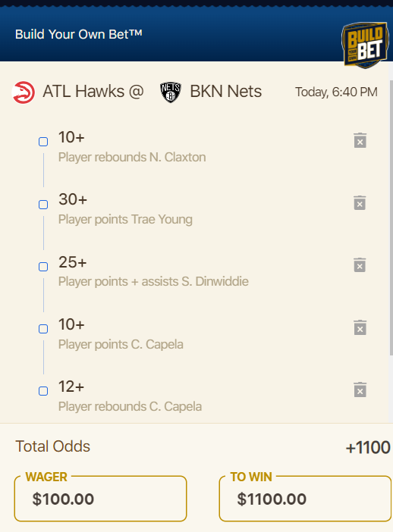Viewport: 393px width, 532px height.
Task: Toggle the C. Capela 12+ rebounds checkbox
Action: [43, 391]
